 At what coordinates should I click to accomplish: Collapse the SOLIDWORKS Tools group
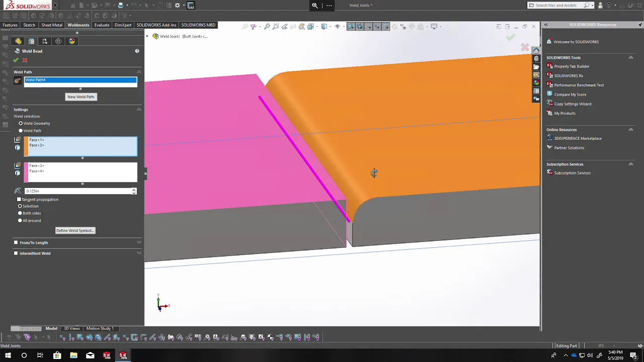coord(630,58)
